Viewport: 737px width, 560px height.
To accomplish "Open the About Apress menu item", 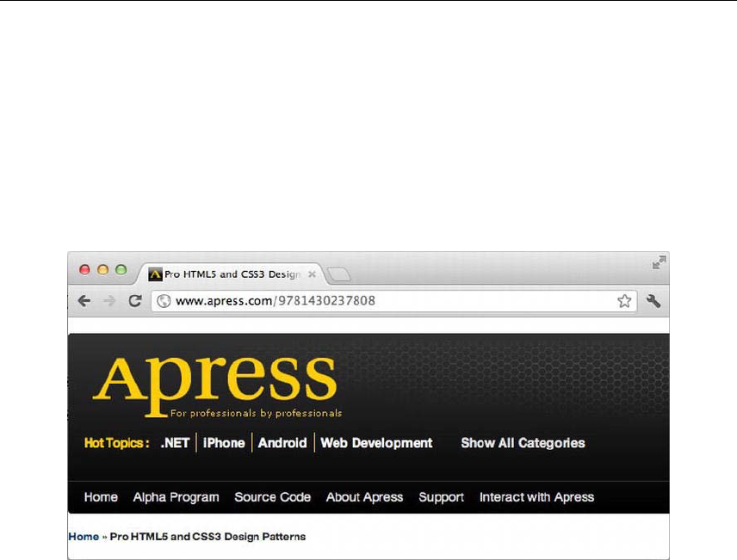I will click(x=364, y=497).
